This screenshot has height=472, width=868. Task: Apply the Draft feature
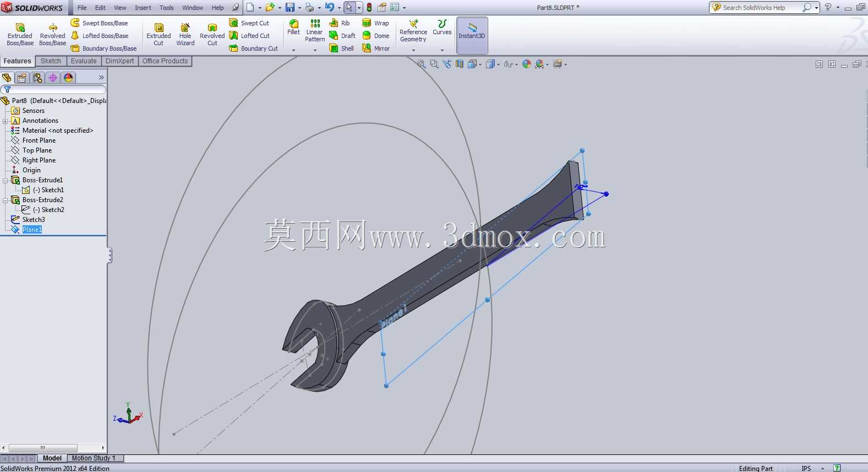pos(342,36)
